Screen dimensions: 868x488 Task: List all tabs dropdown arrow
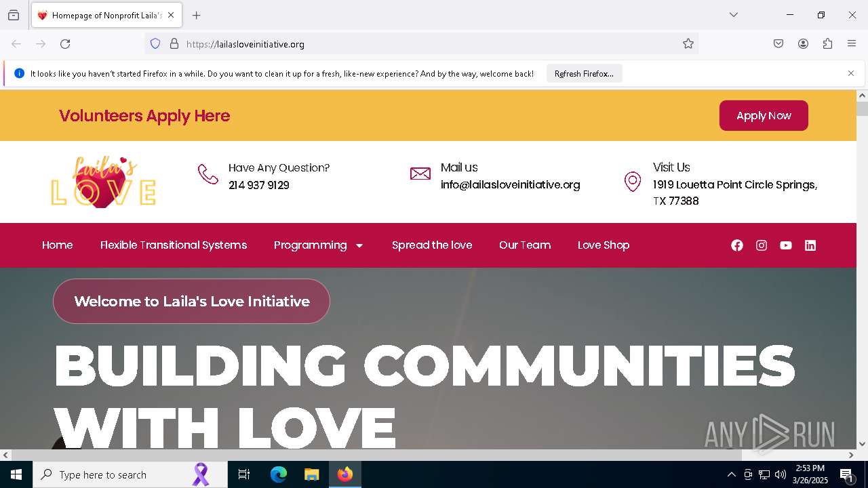734,15
